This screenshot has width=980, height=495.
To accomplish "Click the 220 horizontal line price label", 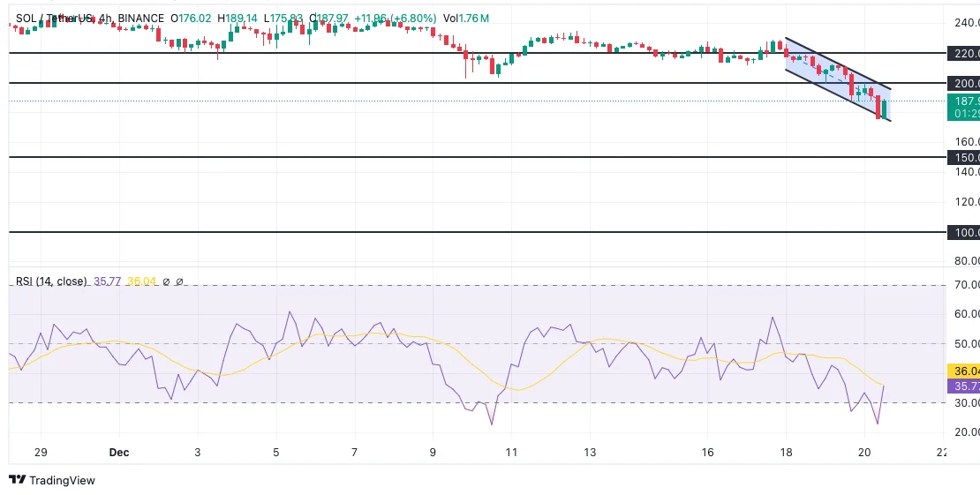I will [964, 53].
